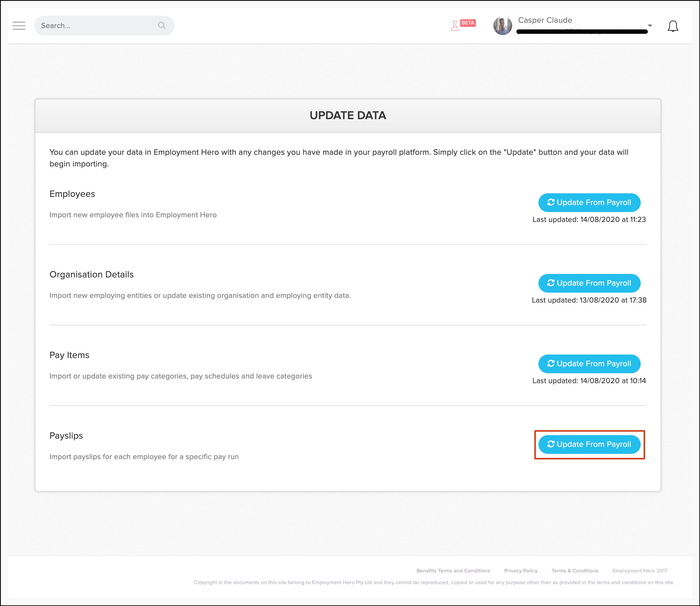Image resolution: width=700 pixels, height=606 pixels.
Task: Open the hamburger navigation menu
Action: pyautogui.click(x=19, y=26)
